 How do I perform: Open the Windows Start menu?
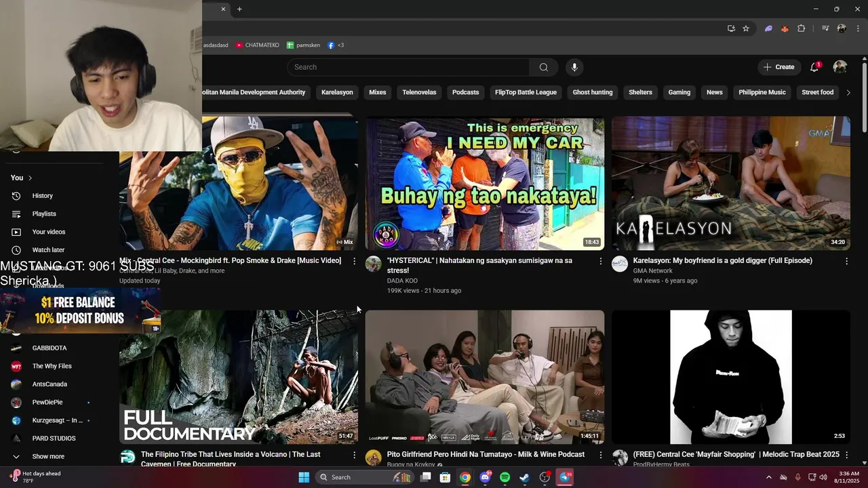(304, 477)
